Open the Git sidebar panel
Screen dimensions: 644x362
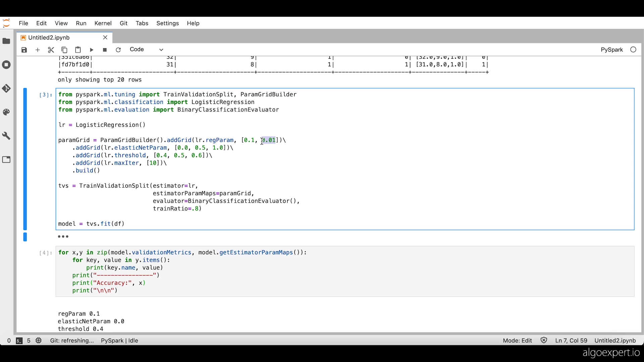[x=6, y=88]
